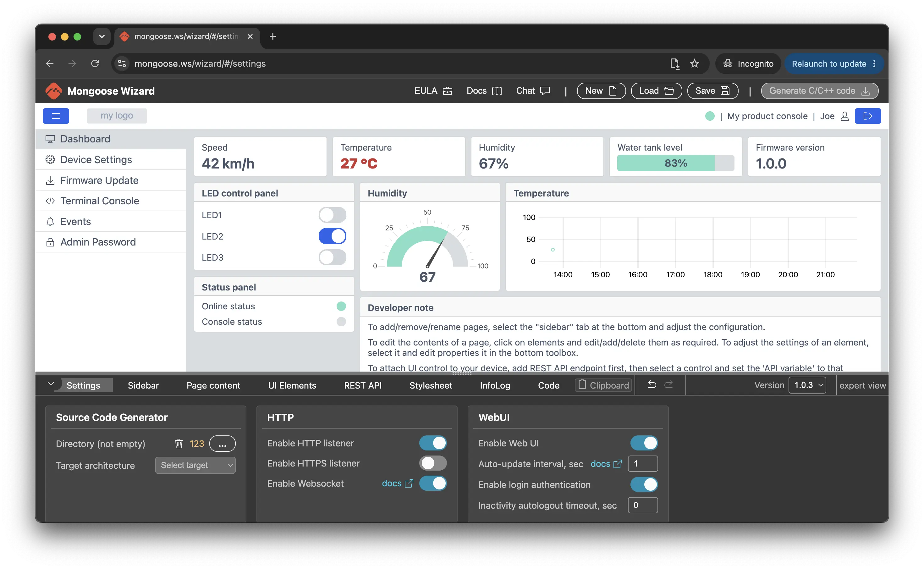Open the Websocket docs link
This screenshot has width=924, height=569.
point(397,483)
